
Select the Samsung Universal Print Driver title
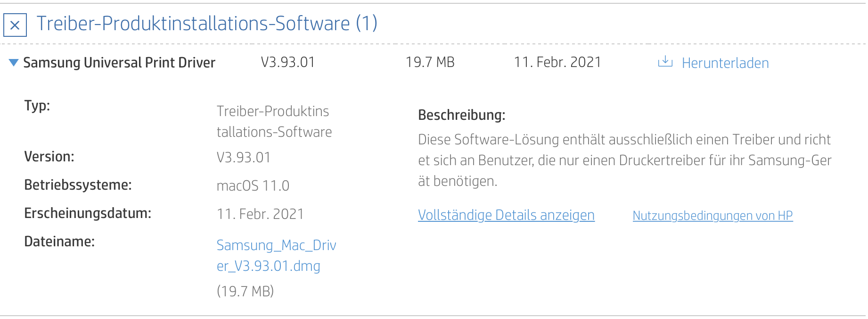point(119,63)
